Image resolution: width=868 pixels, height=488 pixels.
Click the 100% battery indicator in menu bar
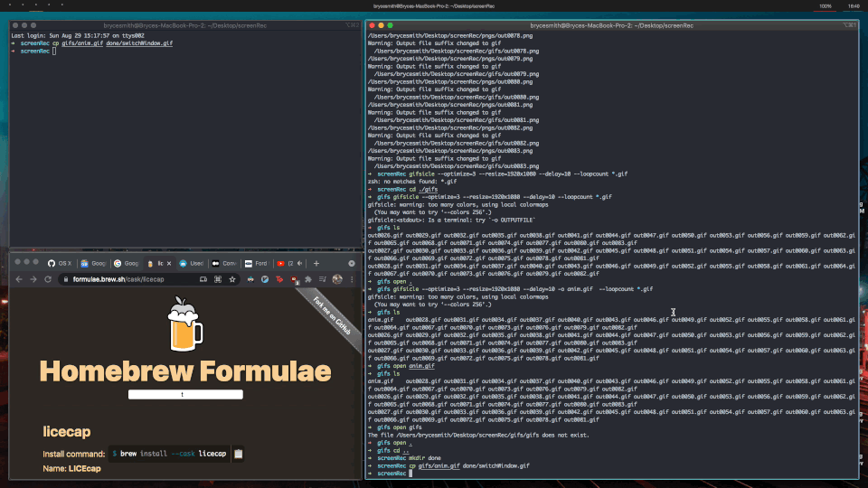826,6
